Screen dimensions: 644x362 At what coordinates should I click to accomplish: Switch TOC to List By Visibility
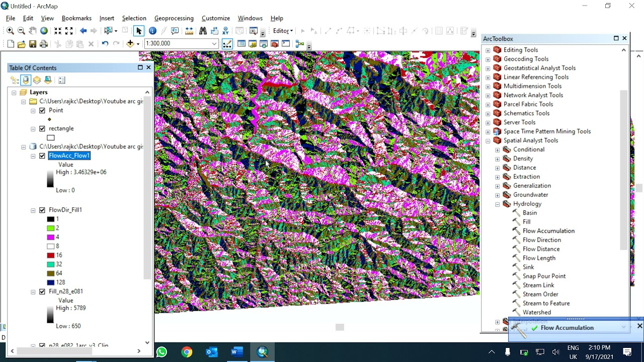37,80
